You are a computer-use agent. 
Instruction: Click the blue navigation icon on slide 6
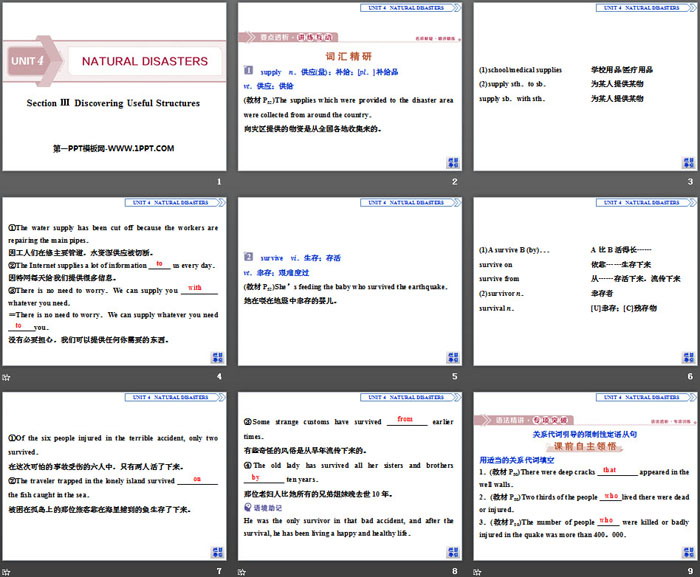(x=685, y=358)
